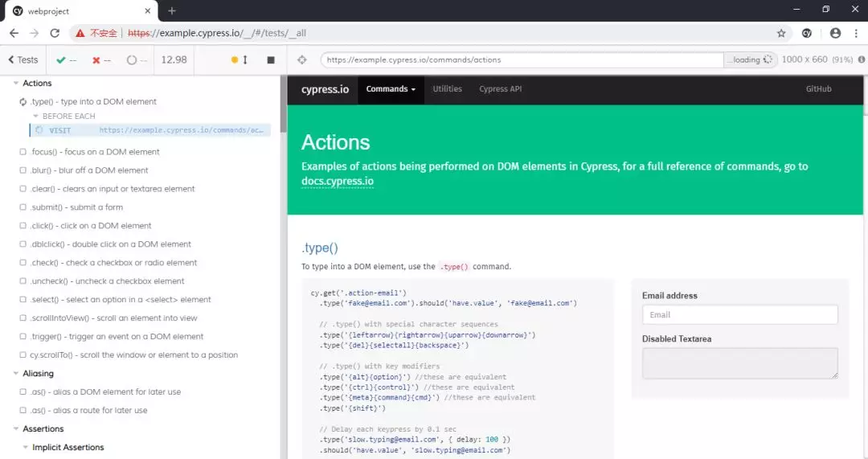Open '.as() - alias a route' test
868x459 pixels.
coord(89,410)
